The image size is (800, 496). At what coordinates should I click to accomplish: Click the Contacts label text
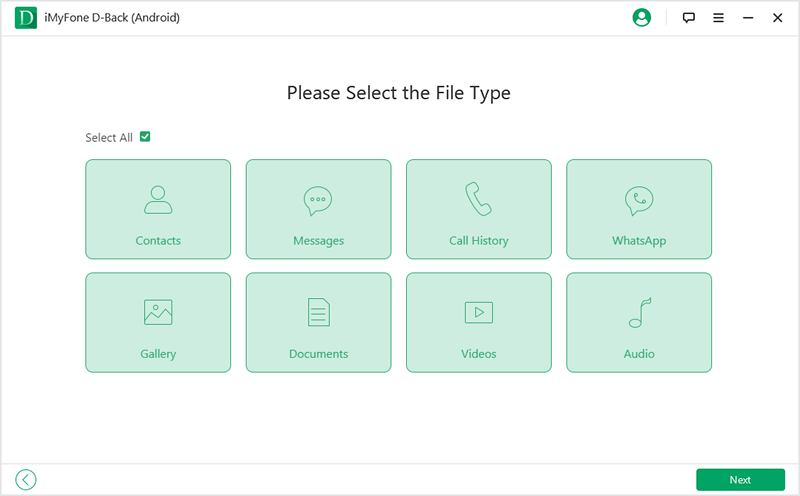point(158,241)
